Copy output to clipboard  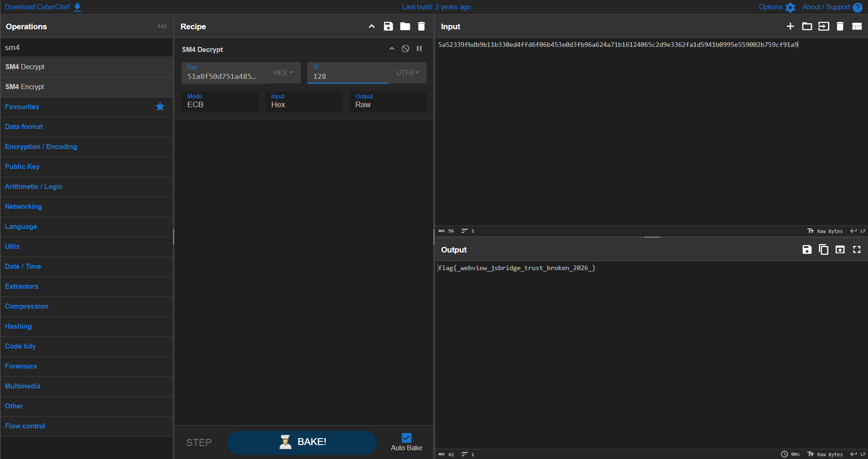[x=823, y=250]
